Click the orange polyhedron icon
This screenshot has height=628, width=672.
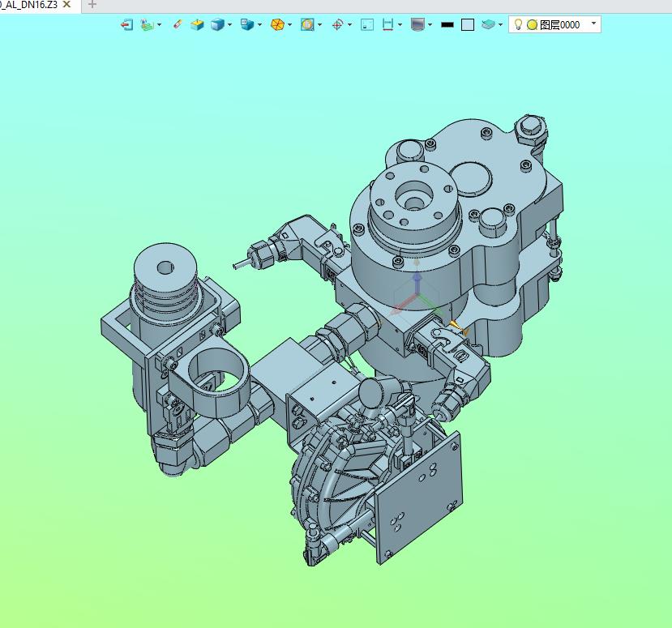click(277, 25)
